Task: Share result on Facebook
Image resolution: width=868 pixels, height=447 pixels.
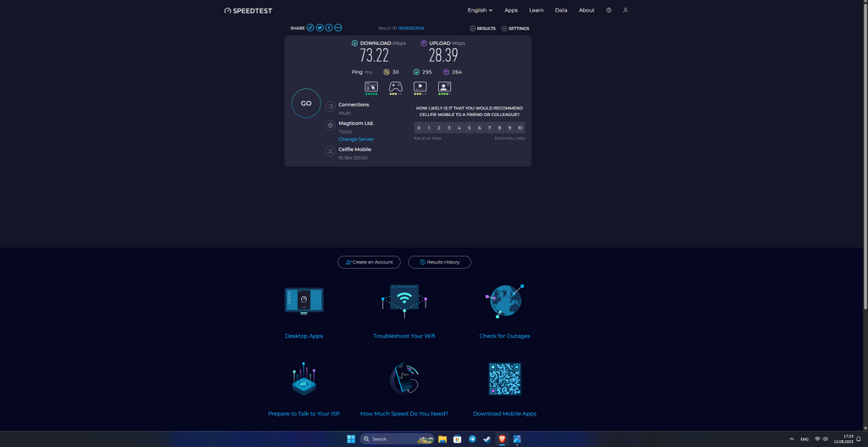Action: click(x=329, y=28)
